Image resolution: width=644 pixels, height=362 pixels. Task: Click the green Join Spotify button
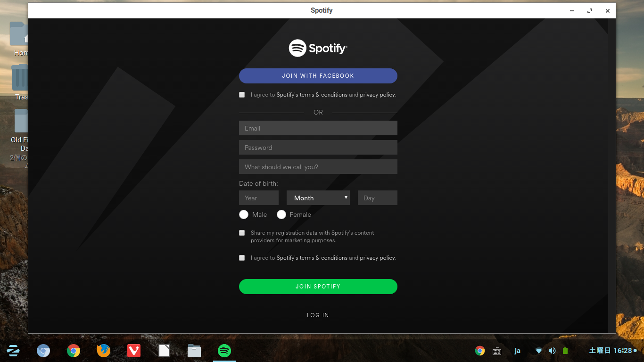318,287
